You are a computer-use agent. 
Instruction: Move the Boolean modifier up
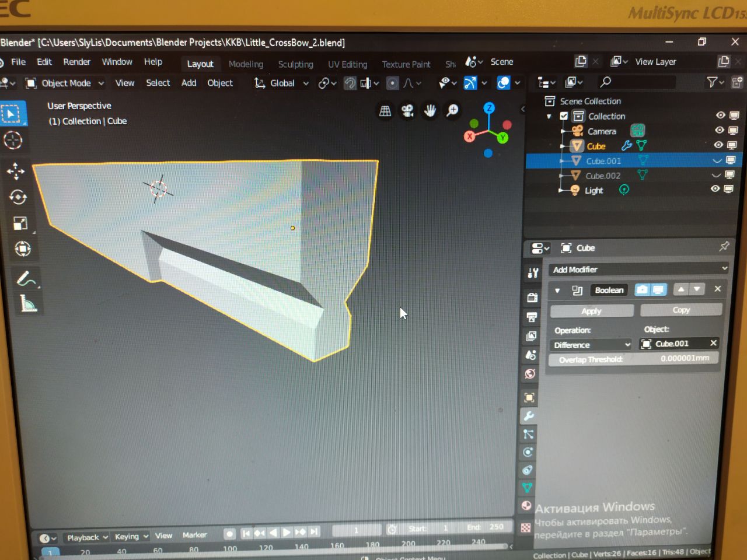click(681, 289)
